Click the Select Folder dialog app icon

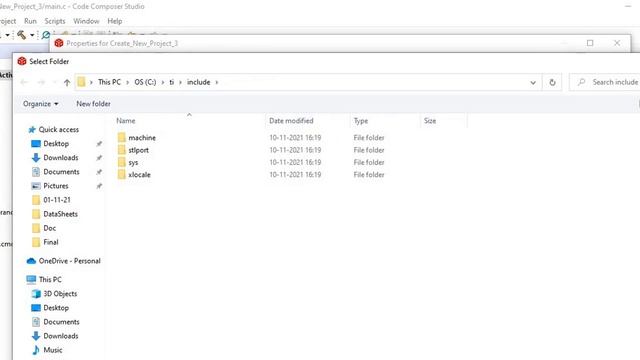click(x=22, y=61)
